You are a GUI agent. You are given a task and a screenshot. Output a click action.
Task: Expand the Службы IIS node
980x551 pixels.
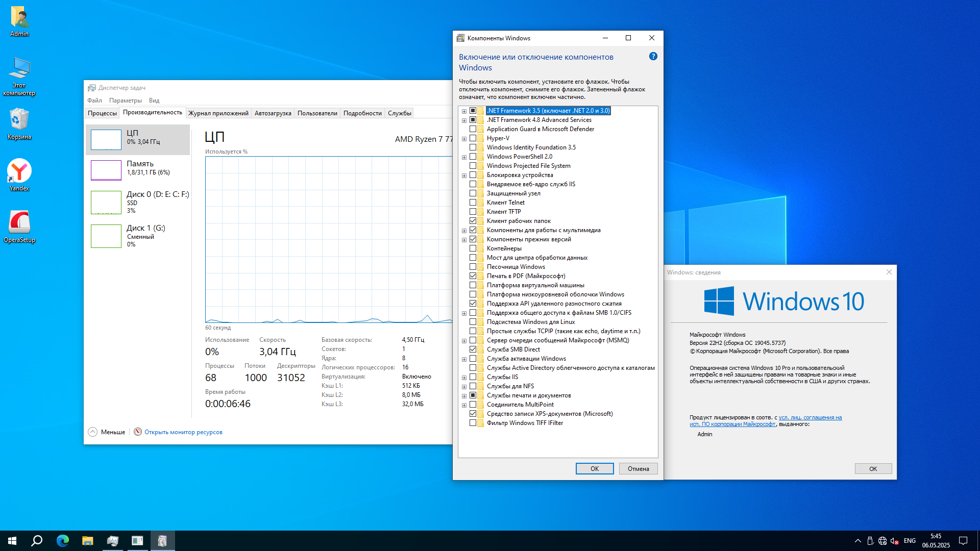(464, 378)
